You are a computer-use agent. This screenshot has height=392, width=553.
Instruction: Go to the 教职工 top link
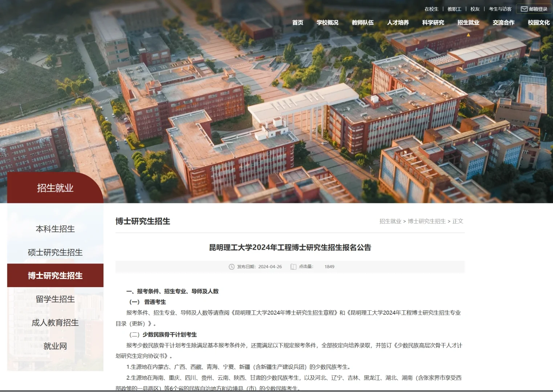[x=455, y=9]
